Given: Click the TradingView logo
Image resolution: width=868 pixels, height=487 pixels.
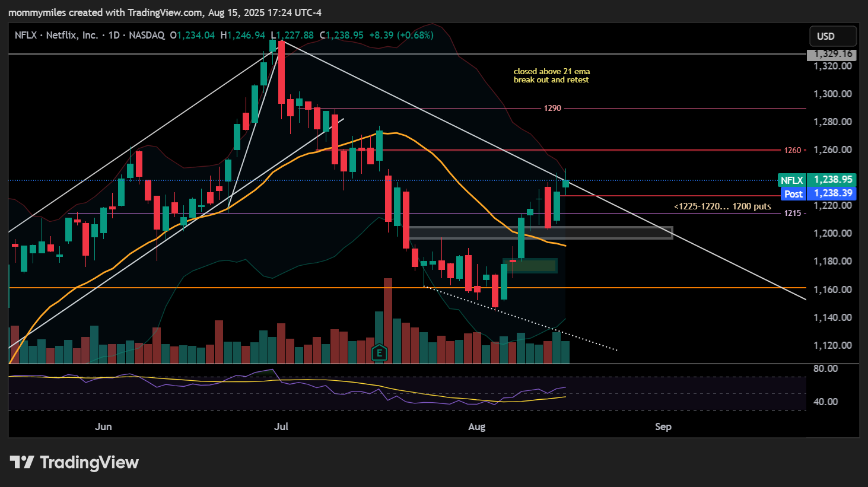Looking at the screenshot, I should [75, 462].
